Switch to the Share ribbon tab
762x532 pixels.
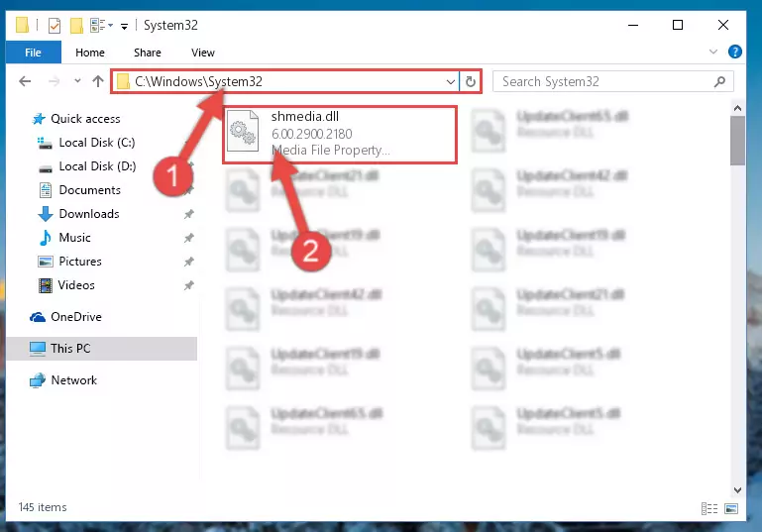pyautogui.click(x=148, y=53)
